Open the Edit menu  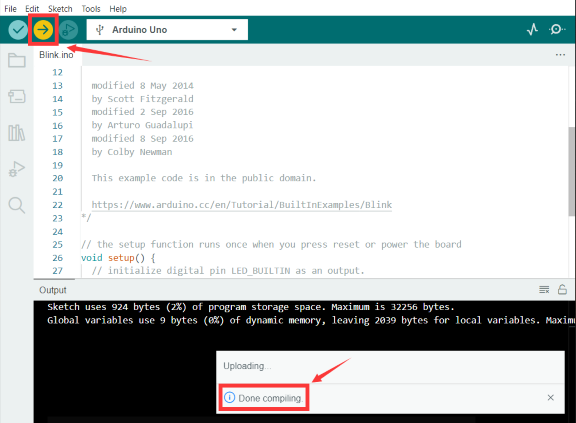click(x=32, y=8)
